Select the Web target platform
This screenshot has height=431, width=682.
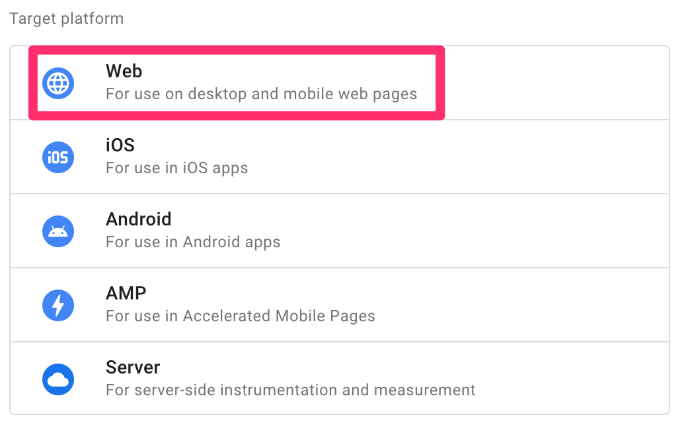click(x=340, y=83)
